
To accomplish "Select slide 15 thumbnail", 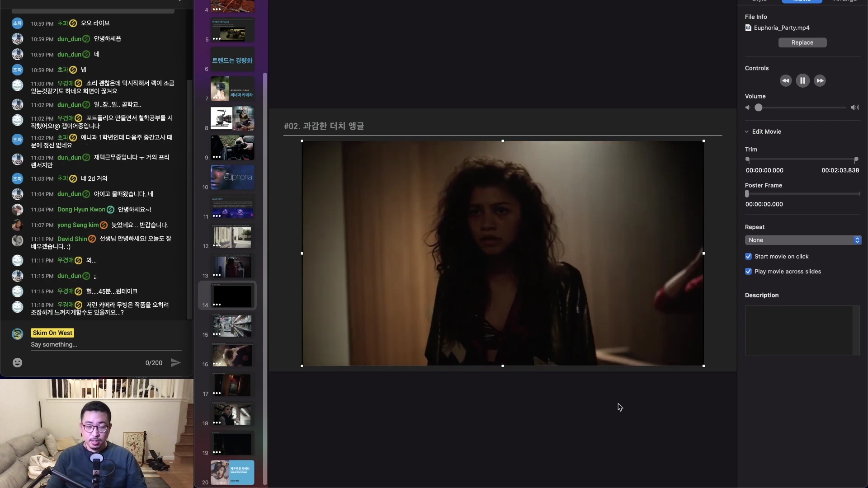I will pos(232,325).
